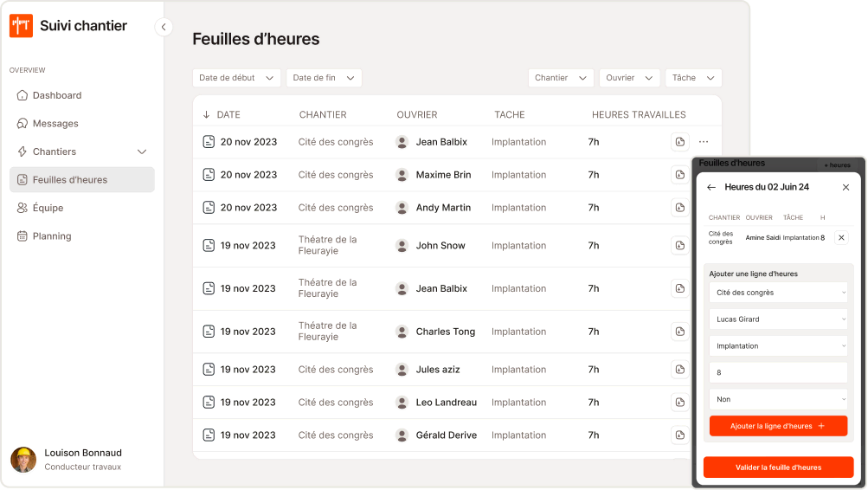
Task: Click the OUVRIER column header
Action: [417, 114]
